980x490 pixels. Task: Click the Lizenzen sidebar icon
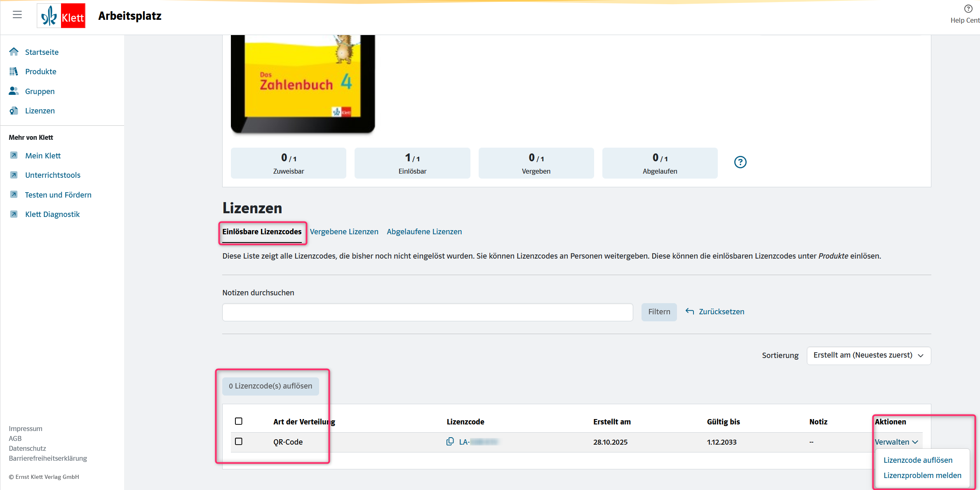14,111
